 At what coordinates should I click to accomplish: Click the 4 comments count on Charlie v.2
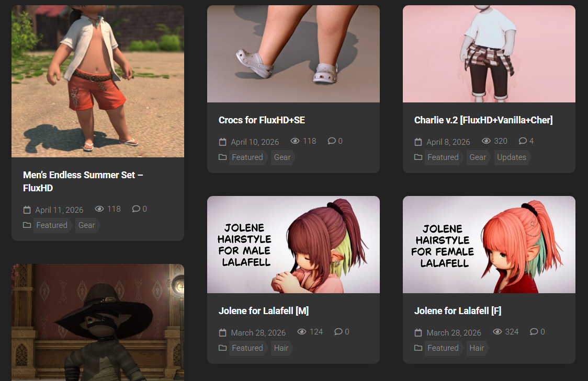[532, 141]
